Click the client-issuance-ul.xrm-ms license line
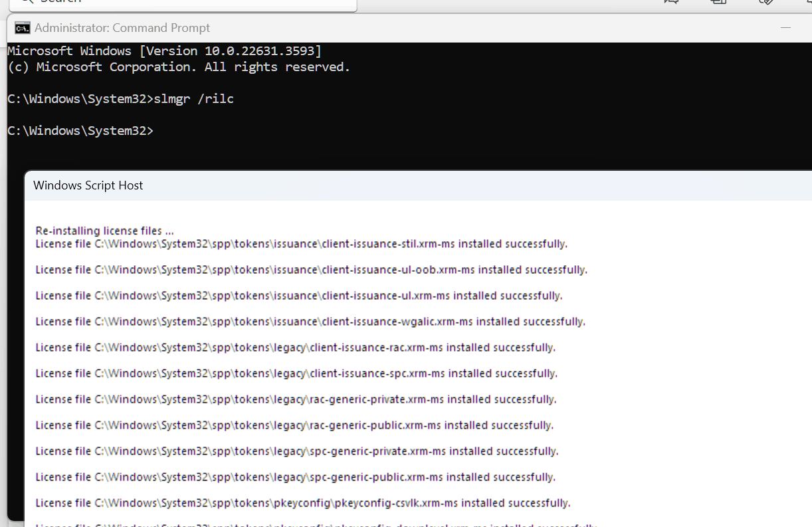Image resolution: width=812 pixels, height=527 pixels. 299,296
